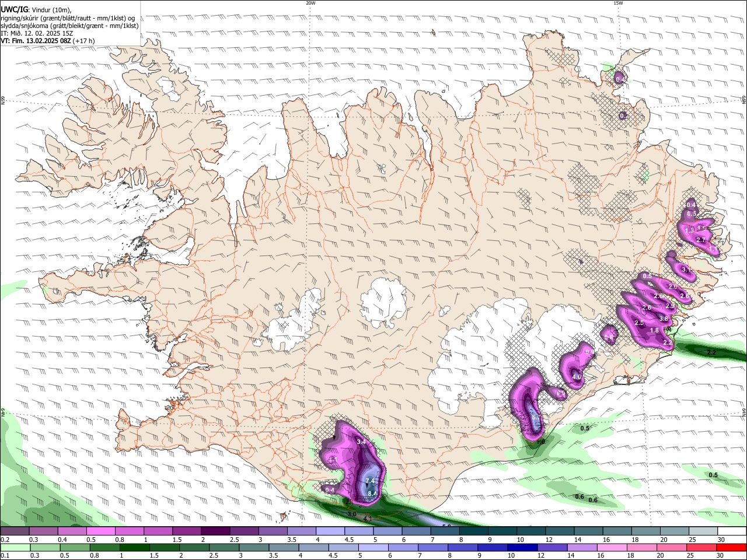Screen dimensions: 747x560
Task: Click the '4.0' snowfall value
Action: click(x=577, y=377)
